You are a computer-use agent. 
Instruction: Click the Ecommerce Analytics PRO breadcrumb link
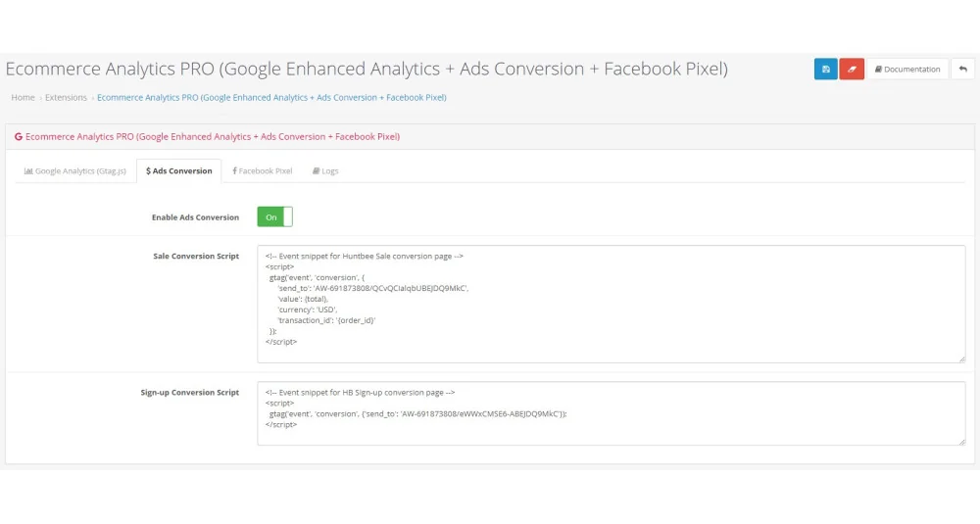pos(271,97)
